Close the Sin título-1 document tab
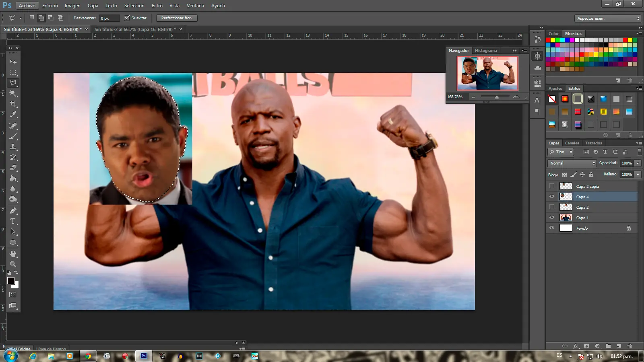Viewport: 644px width, 362px height. pos(87,29)
